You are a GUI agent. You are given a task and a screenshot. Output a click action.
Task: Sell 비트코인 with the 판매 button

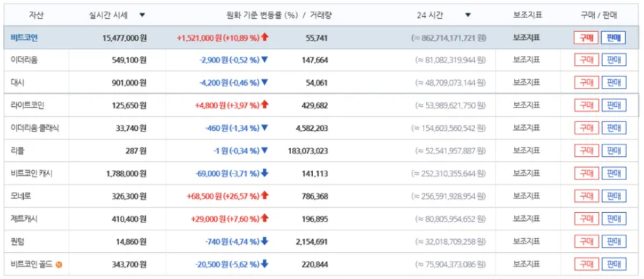coord(614,38)
